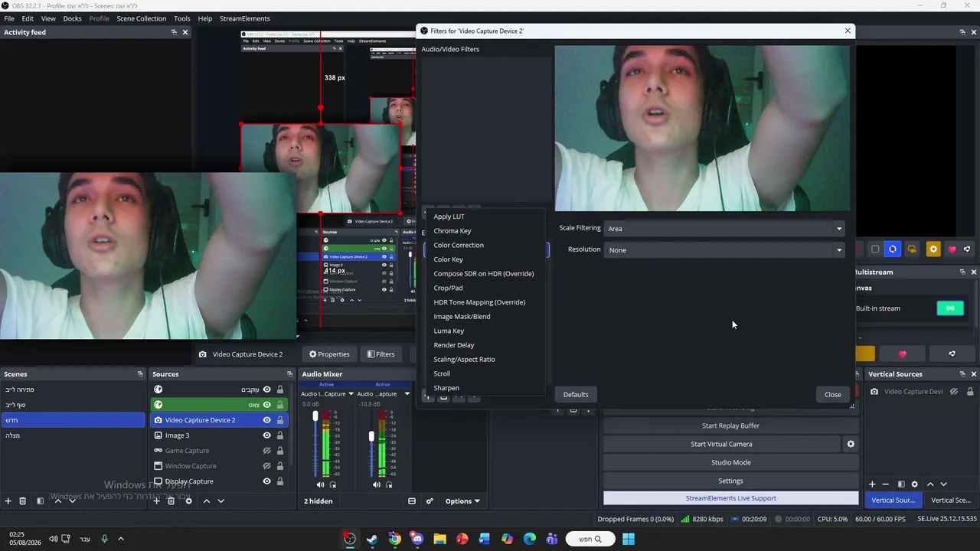This screenshot has height=551, width=980.
Task: Remove selected scene with the trash icon
Action: pyautogui.click(x=23, y=501)
